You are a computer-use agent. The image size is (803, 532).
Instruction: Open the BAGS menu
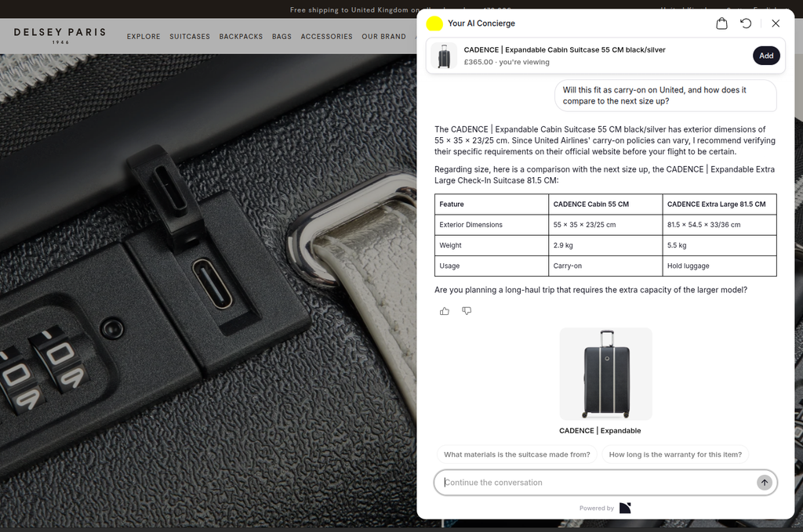[282, 36]
